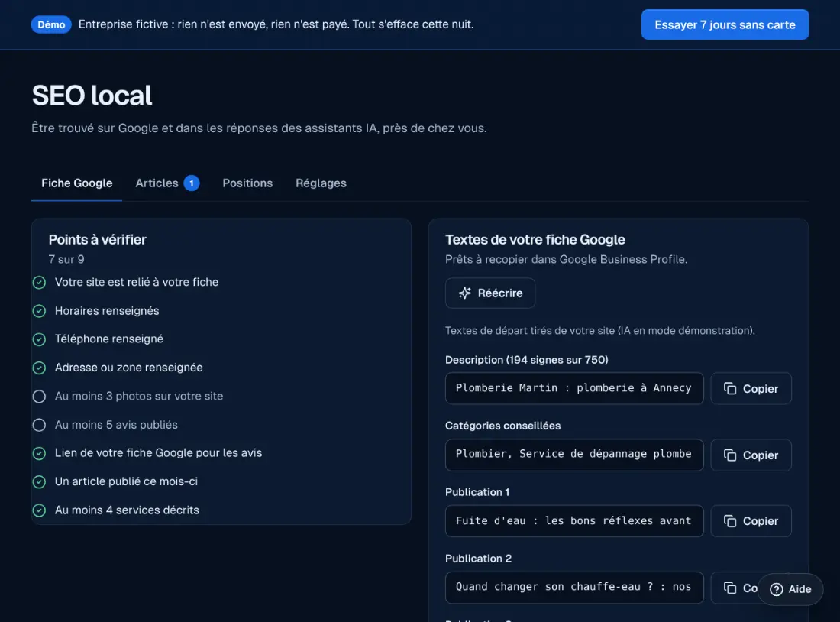Click copy icon beside Catégories conseillées field
Screen dimensions: 840x622
[730, 455]
